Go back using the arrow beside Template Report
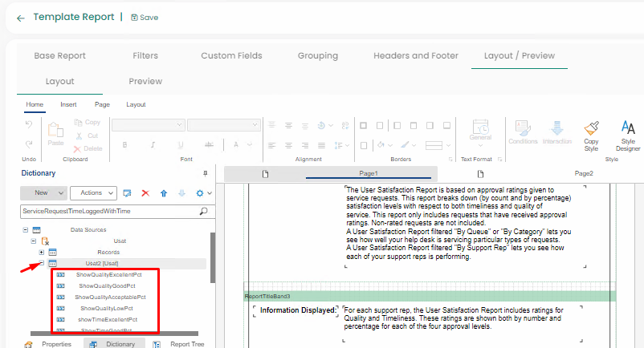644x348 pixels. click(21, 18)
